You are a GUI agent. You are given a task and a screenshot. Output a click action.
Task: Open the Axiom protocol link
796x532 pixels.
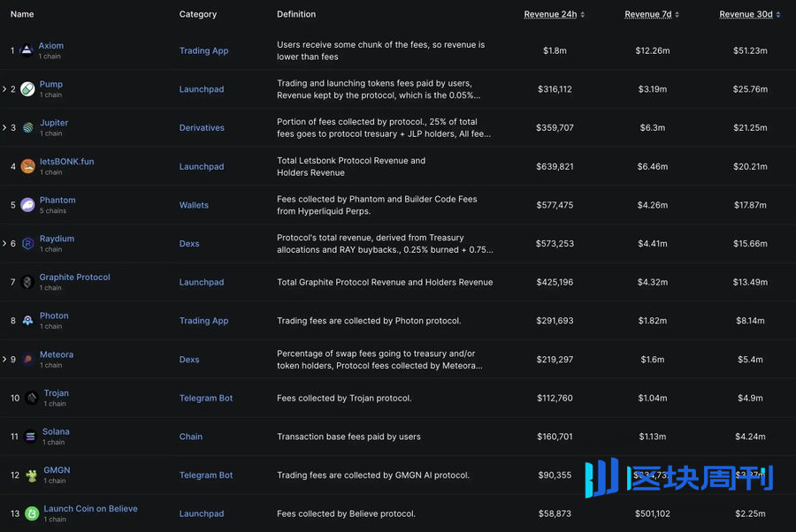tap(51, 46)
